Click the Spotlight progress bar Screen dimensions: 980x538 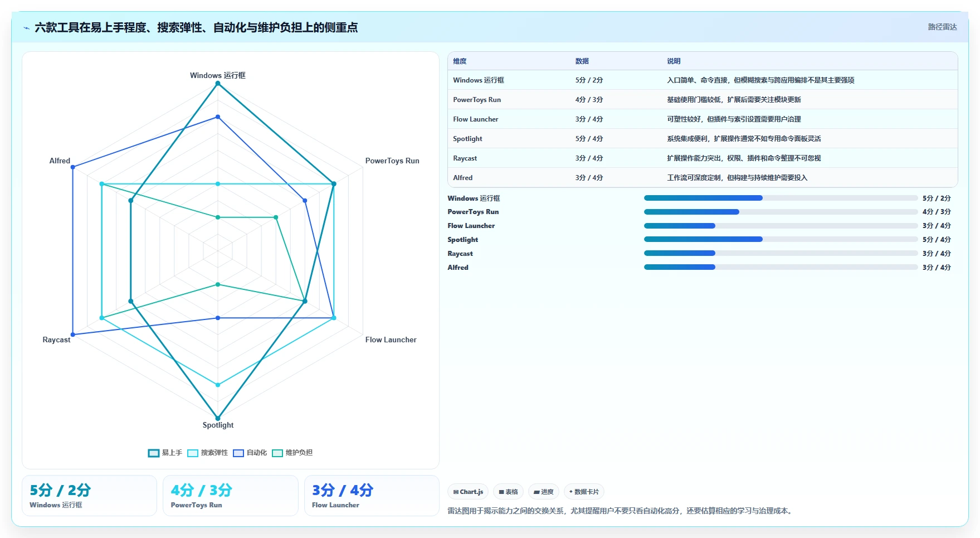point(781,239)
